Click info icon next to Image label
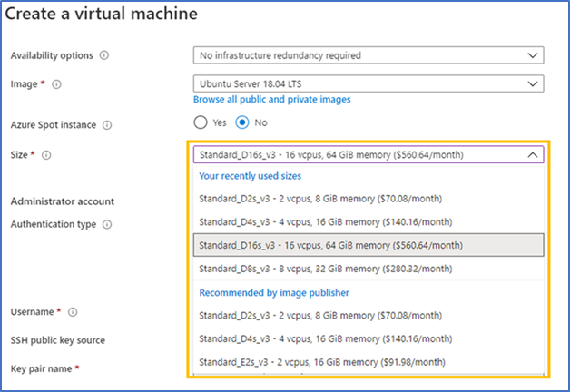This screenshot has height=392, width=570. pyautogui.click(x=56, y=84)
